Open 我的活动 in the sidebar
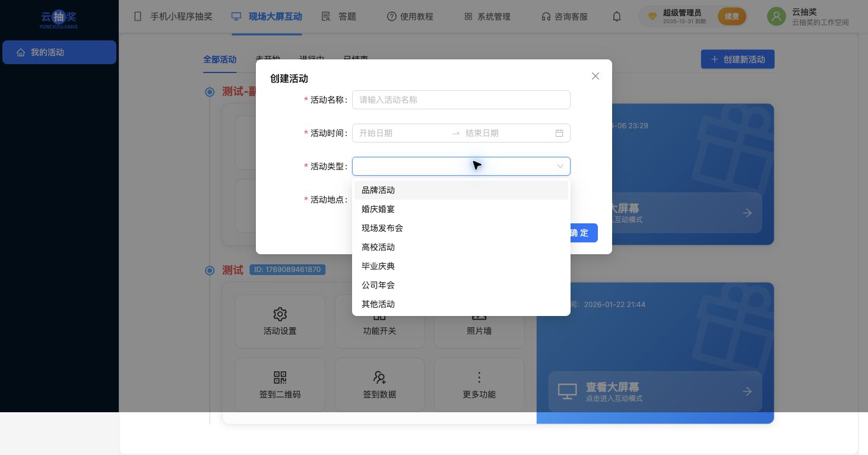Viewport: 868px width, 455px height. tap(59, 52)
